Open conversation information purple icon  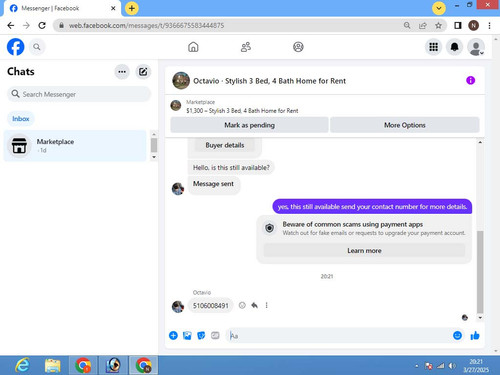470,80
